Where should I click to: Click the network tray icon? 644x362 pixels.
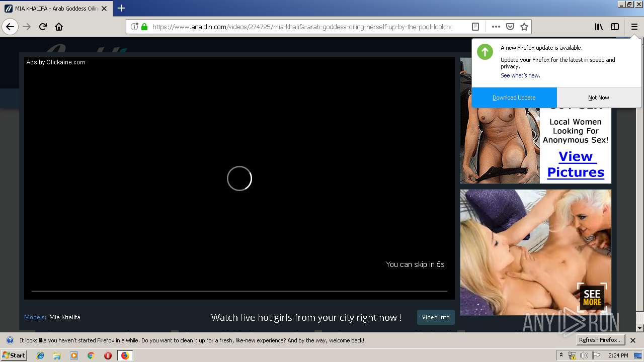pyautogui.click(x=572, y=355)
